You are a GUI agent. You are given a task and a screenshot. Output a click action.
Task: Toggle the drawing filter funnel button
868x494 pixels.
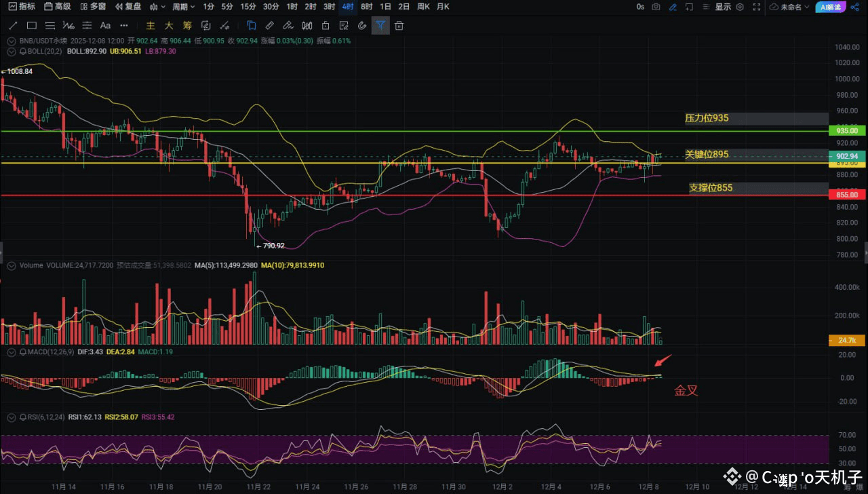380,26
